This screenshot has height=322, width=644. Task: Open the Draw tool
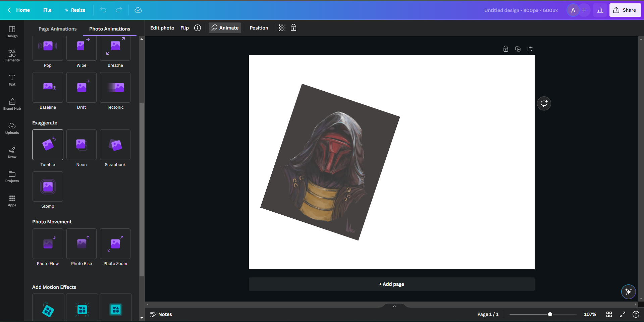[12, 152]
